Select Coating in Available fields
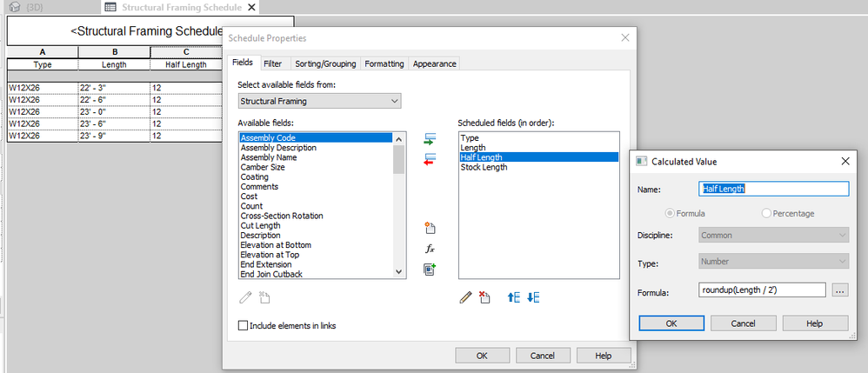868x373 pixels. pyautogui.click(x=316, y=177)
